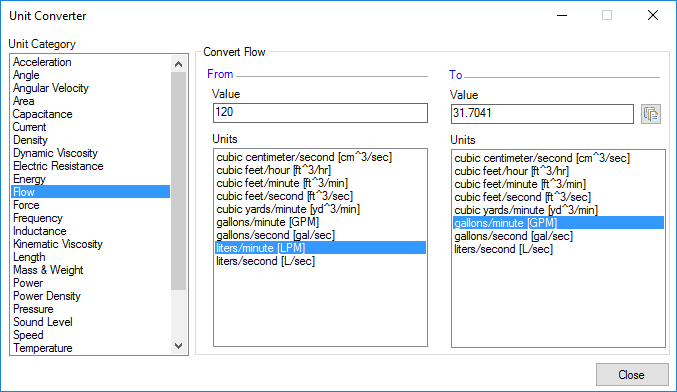The width and height of the screenshot is (677, 392).
Task: Minimize the Unit Converter window
Action: 562,16
